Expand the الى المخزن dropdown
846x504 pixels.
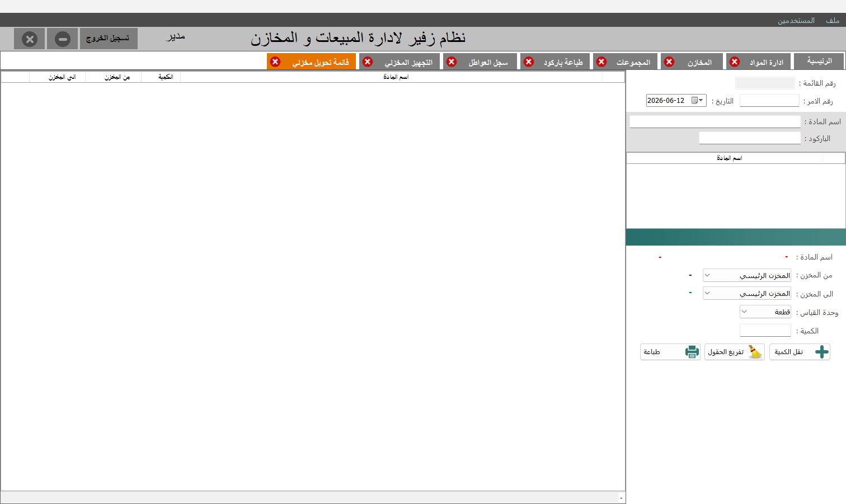707,293
